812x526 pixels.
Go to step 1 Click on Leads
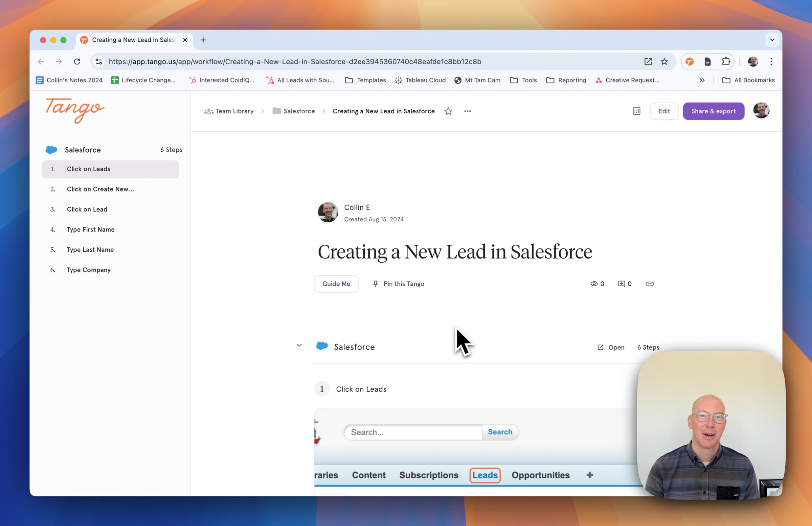110,169
